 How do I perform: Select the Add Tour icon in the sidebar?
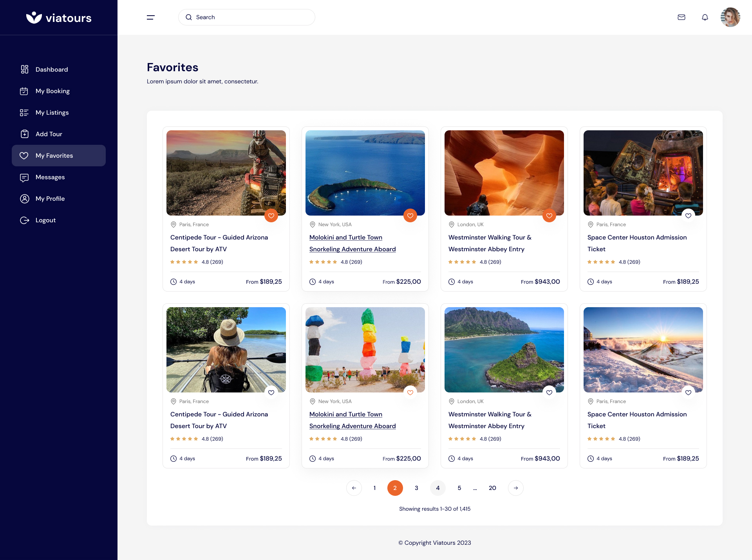[x=24, y=134]
